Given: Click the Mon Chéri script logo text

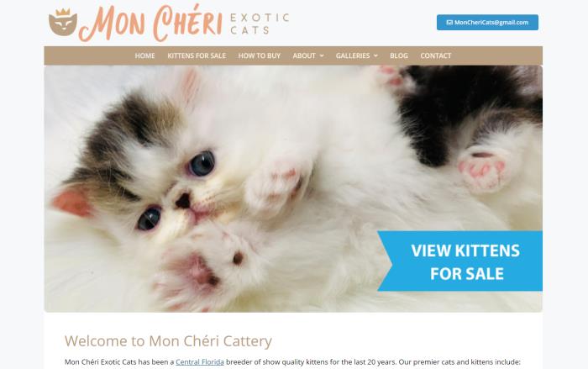Looking at the screenshot, I should 150,24.
